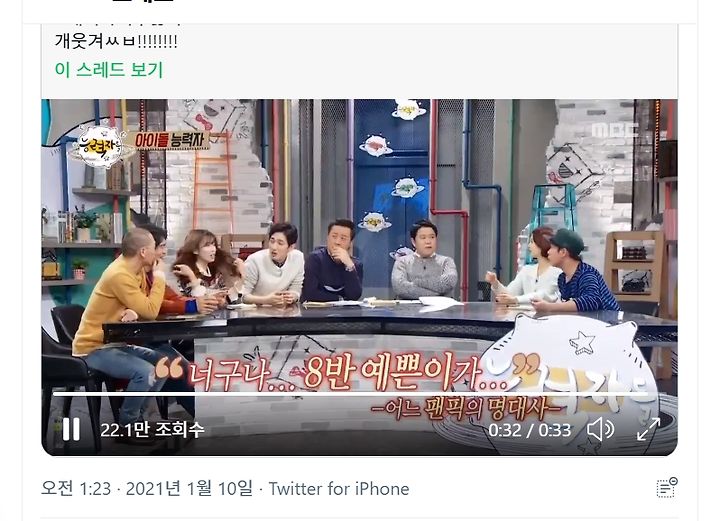Click the "Twitter for iPhone" source link
The image size is (720, 521).
[x=339, y=489]
